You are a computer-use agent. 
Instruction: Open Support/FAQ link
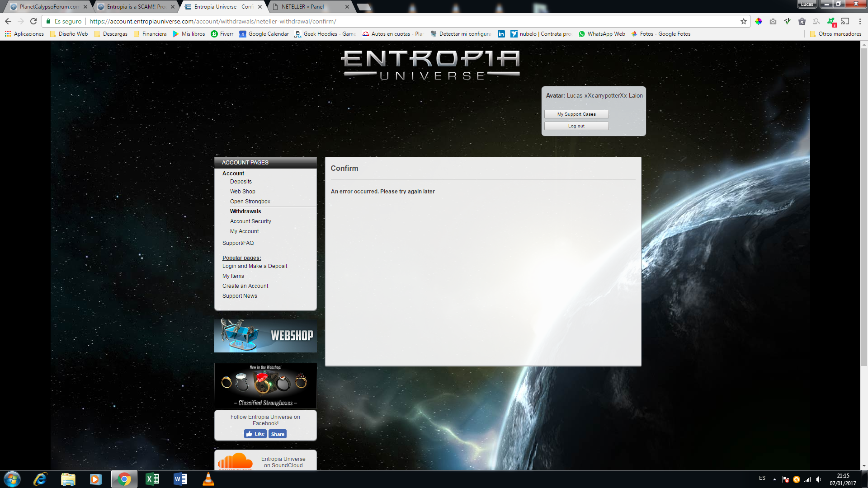pyautogui.click(x=238, y=243)
